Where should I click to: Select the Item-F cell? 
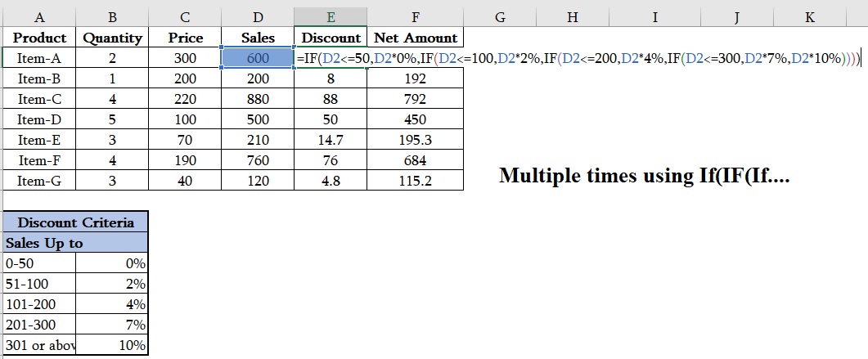[x=39, y=160]
